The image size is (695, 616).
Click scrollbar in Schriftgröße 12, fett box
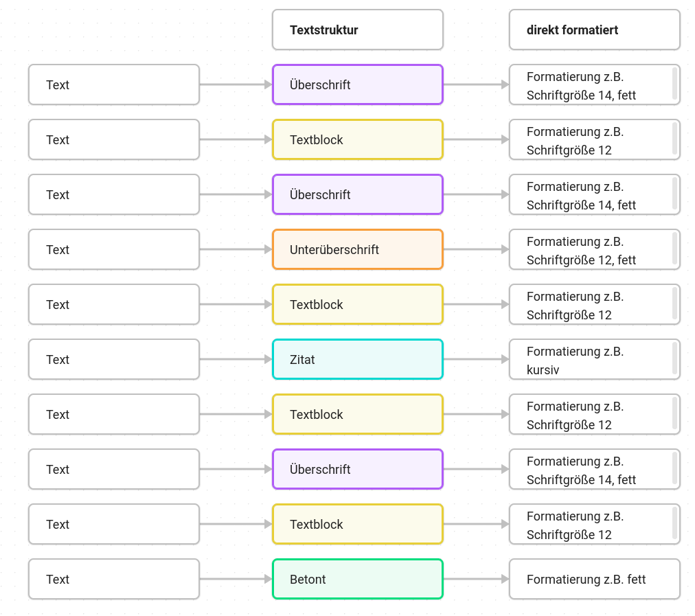pyautogui.click(x=674, y=249)
